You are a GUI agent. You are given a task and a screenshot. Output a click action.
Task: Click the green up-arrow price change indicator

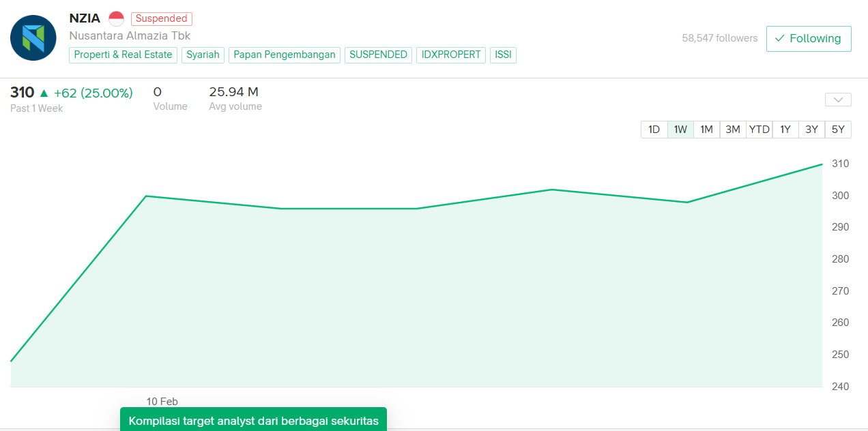pos(44,93)
